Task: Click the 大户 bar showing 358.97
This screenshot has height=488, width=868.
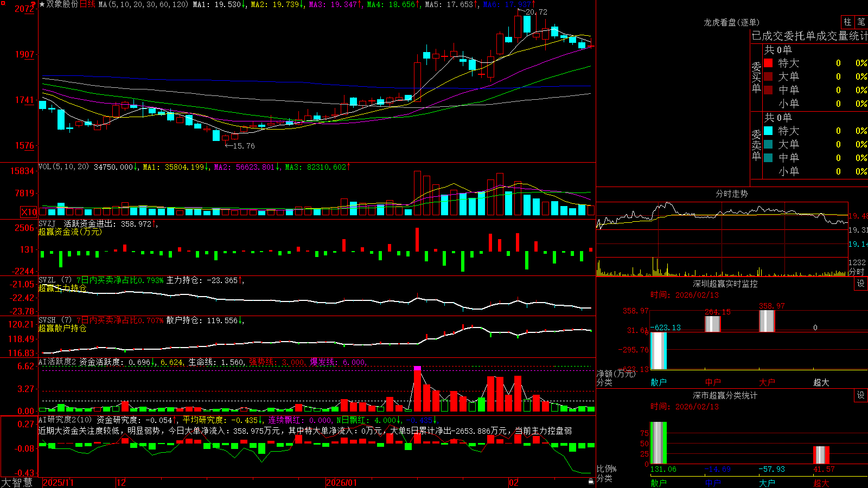Action: [767, 321]
